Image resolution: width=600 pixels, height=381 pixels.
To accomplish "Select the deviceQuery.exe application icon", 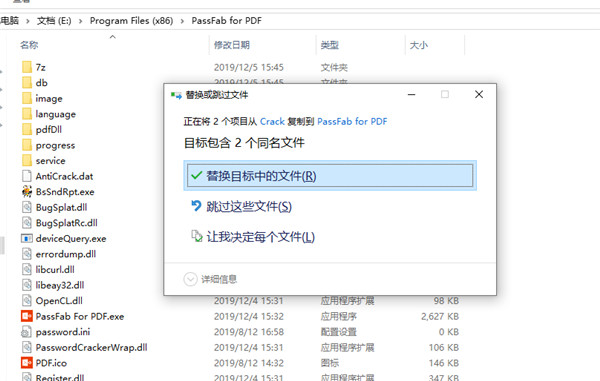I will (x=27, y=239).
